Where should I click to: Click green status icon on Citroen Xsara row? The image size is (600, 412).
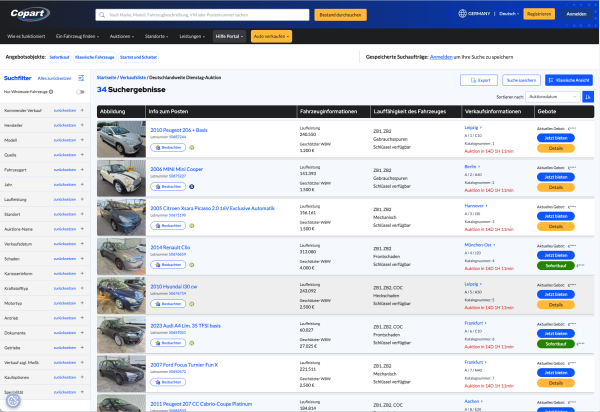point(192,226)
